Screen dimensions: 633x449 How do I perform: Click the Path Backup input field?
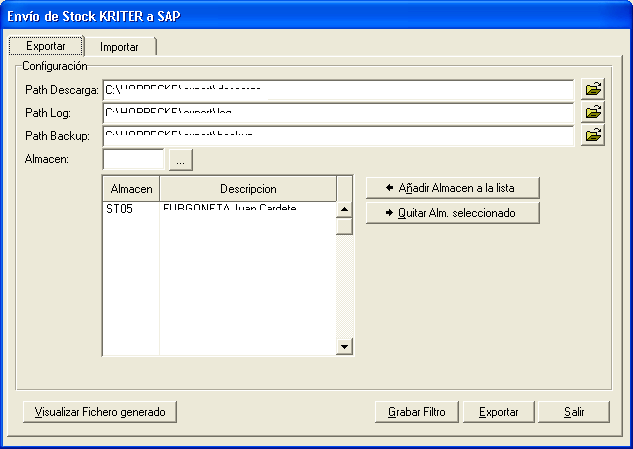tap(338, 136)
